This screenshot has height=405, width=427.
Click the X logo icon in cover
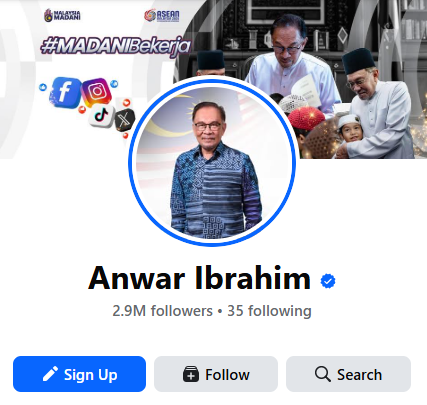point(124,120)
